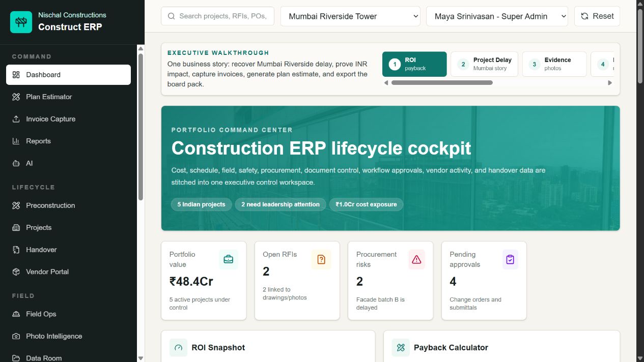Click the Open RFIs question file icon
644x362 pixels.
(x=321, y=259)
